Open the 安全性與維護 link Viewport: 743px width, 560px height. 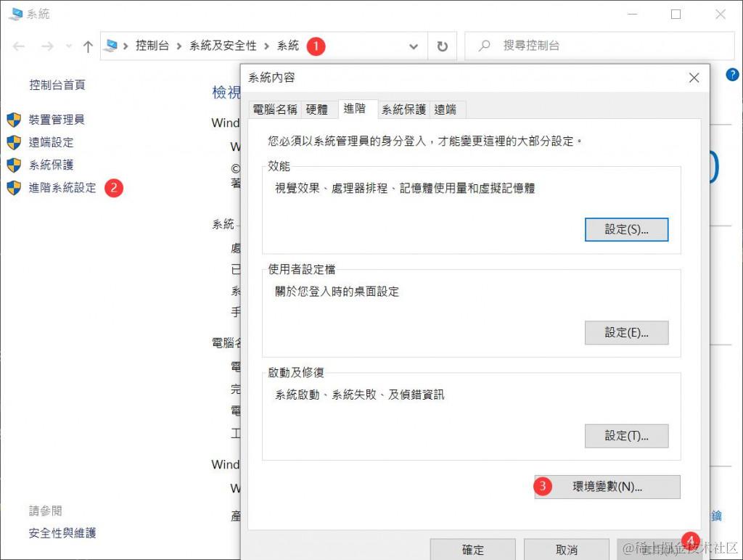(64, 532)
